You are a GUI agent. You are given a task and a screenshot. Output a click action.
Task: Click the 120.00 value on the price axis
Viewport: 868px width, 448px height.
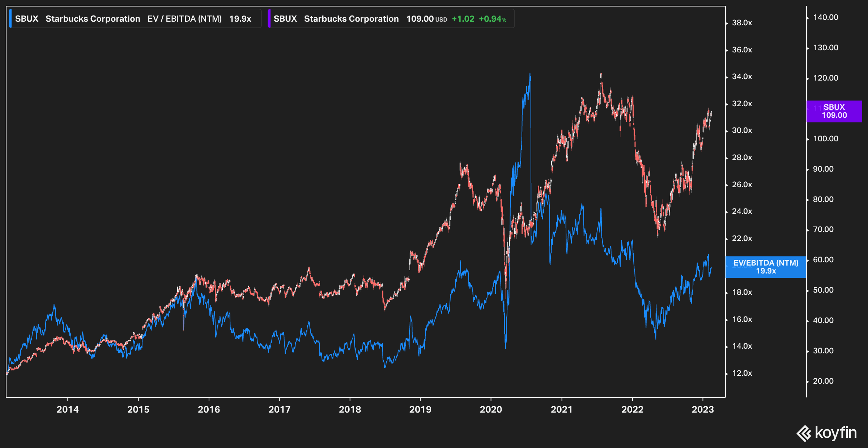[x=825, y=78]
